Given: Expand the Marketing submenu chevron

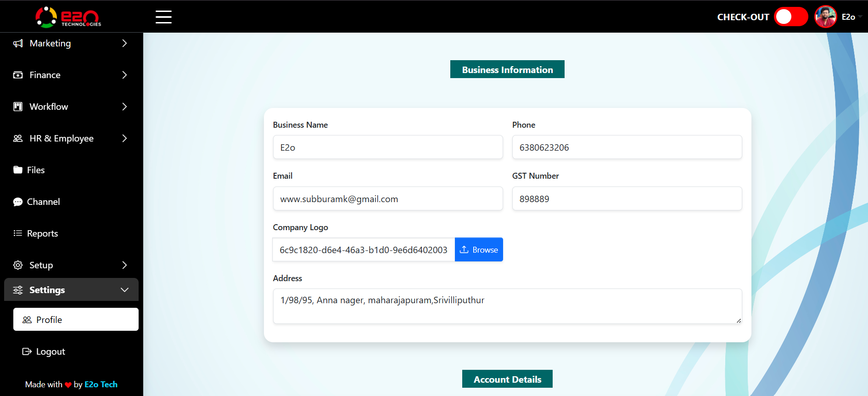Looking at the screenshot, I should coord(124,43).
